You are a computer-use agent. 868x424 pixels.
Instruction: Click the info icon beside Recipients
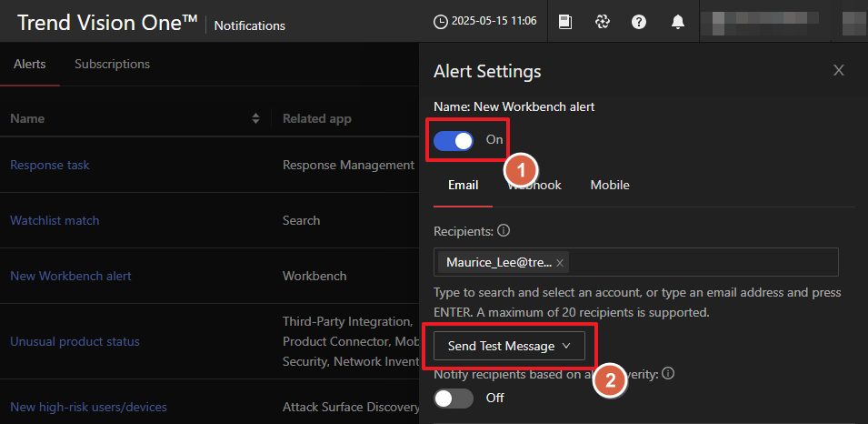point(504,230)
